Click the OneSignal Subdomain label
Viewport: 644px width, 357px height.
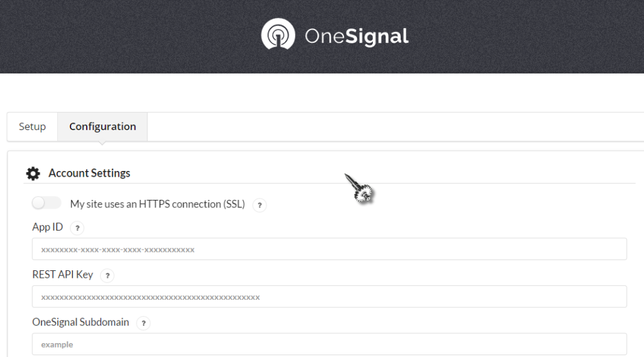coord(80,322)
